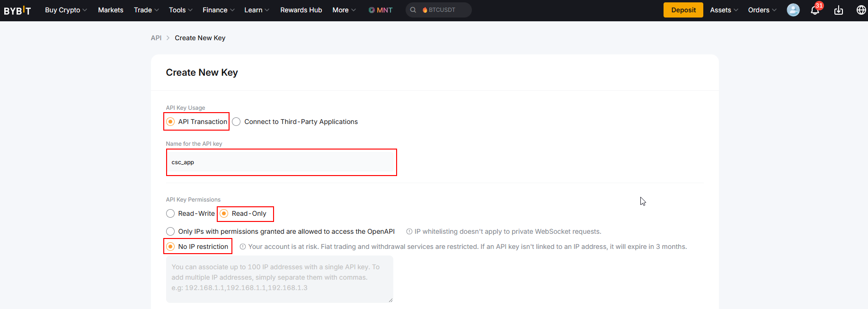
Task: Expand the Orders dropdown
Action: (762, 10)
